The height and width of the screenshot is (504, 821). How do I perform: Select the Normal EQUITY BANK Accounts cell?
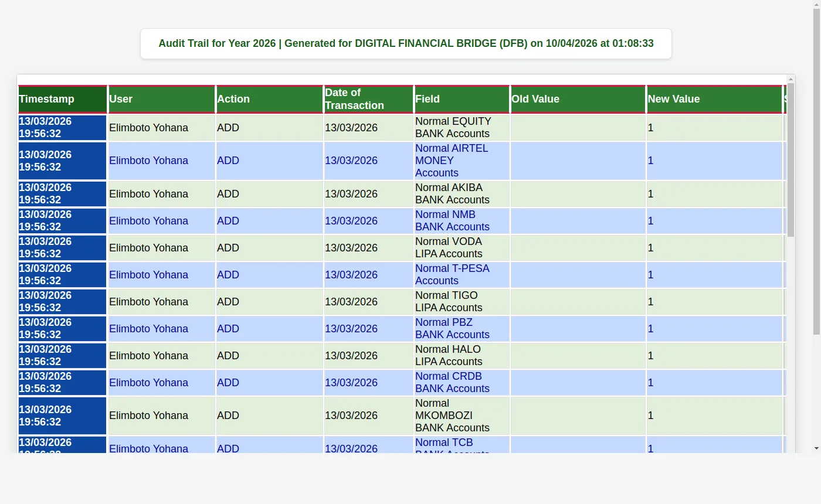tap(462, 128)
